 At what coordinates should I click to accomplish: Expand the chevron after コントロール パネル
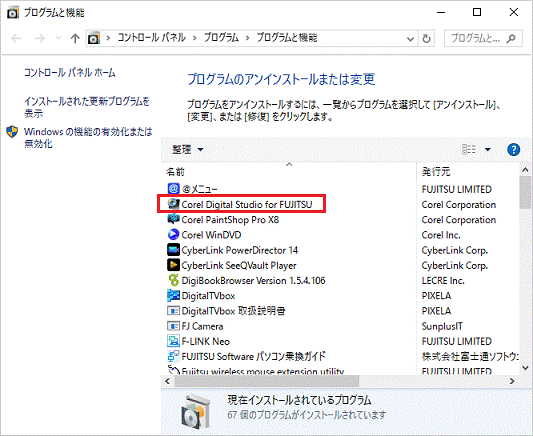[x=195, y=38]
